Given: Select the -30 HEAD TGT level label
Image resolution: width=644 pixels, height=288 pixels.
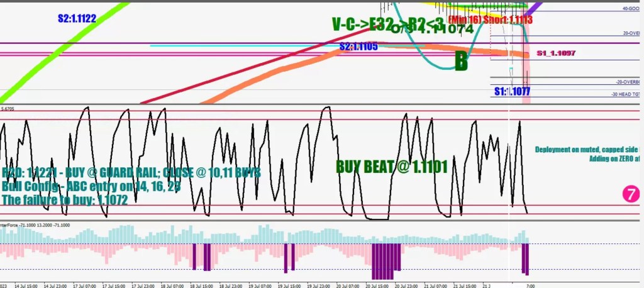Looking at the screenshot, I should point(625,94).
